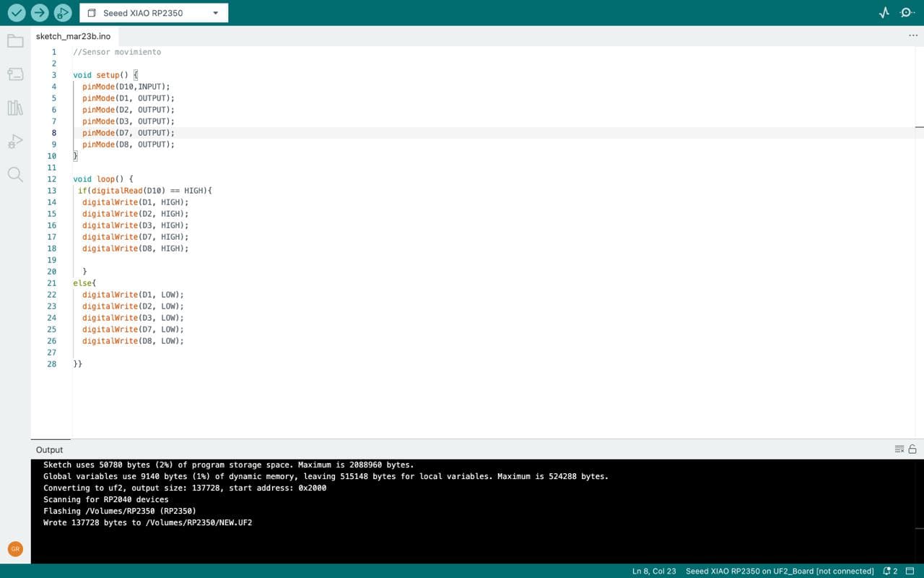Click the 'Wrote 137728 bytes' output line
Viewport: 924px width, 578px height.
(148, 522)
